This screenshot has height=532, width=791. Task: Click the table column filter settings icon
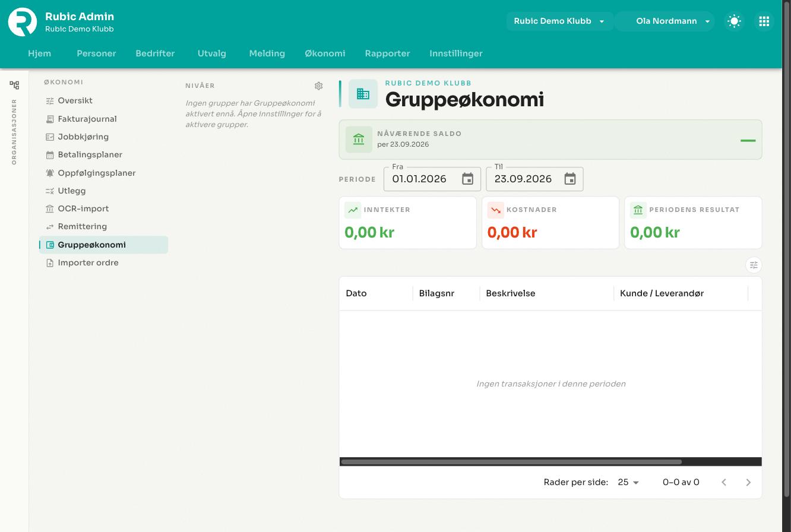tap(754, 265)
